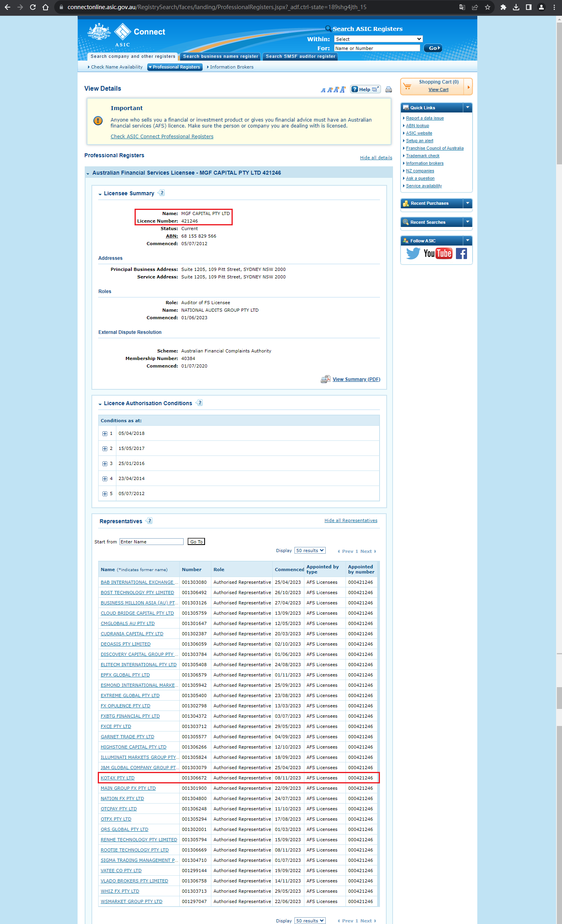Viewport: 562px width, 924px height.
Task: Expand condition 5 dated 05/07/2012
Action: coord(105,494)
